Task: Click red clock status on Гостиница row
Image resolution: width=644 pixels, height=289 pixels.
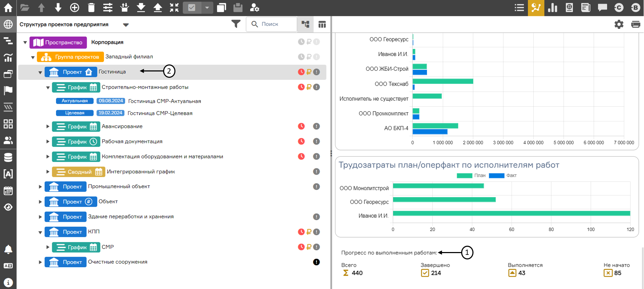Action: (x=301, y=72)
